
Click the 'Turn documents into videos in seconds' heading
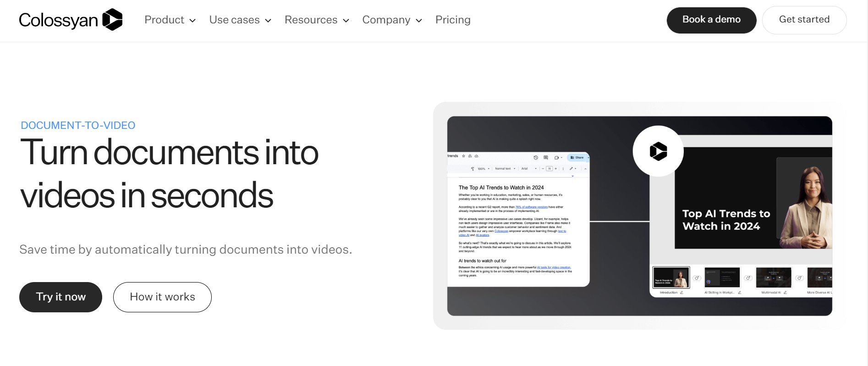coord(169,174)
